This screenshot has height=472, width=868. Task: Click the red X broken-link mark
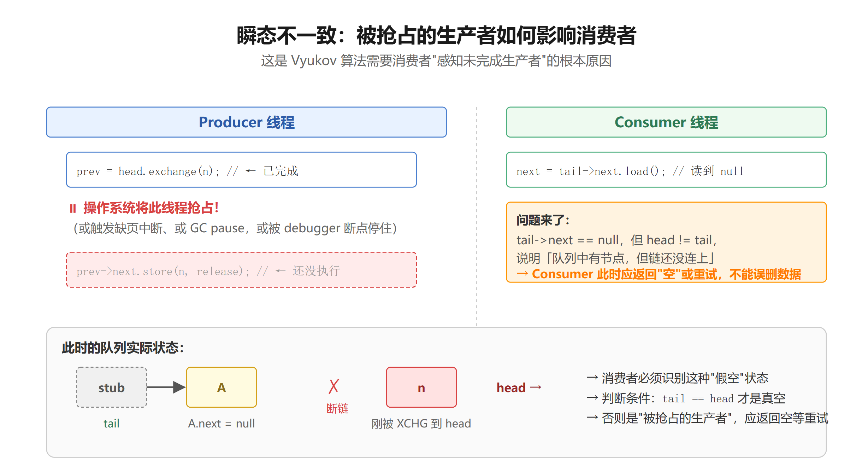click(x=334, y=386)
